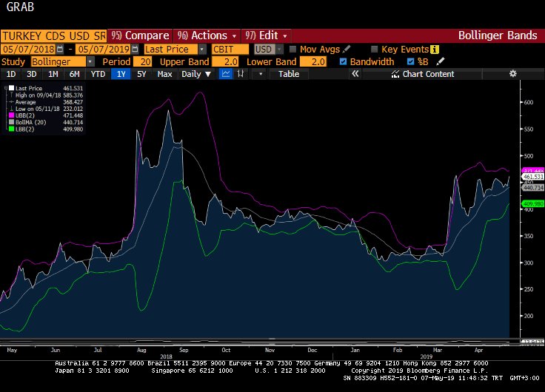
Task: Click the start date 05/07/2018 field
Action: (28, 50)
